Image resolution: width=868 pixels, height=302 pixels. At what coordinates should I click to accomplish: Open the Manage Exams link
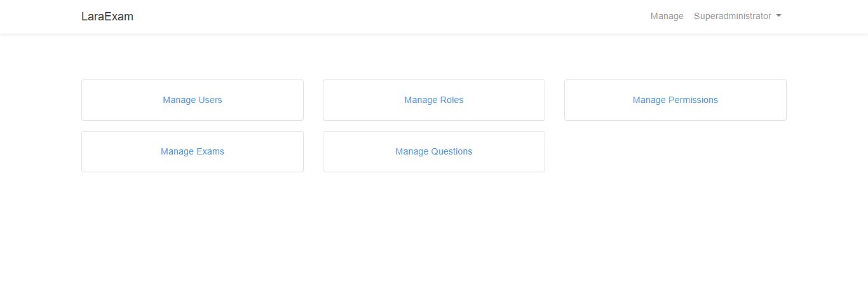pyautogui.click(x=193, y=151)
